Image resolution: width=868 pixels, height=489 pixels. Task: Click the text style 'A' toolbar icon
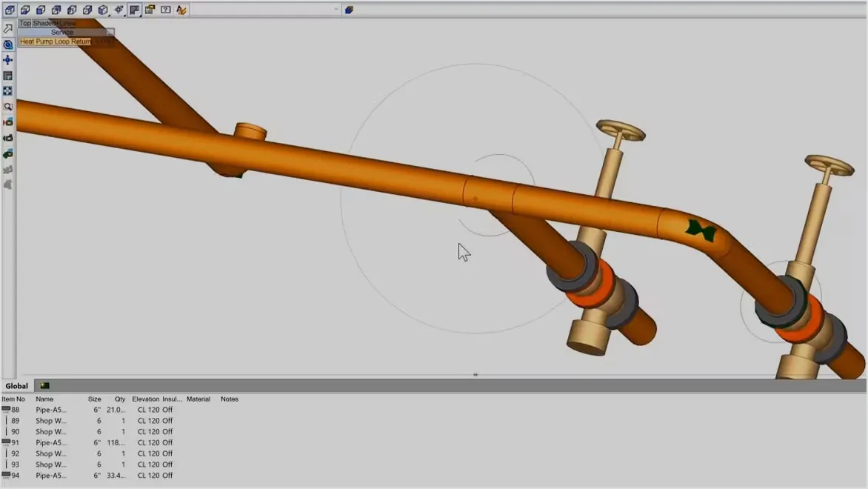point(181,10)
